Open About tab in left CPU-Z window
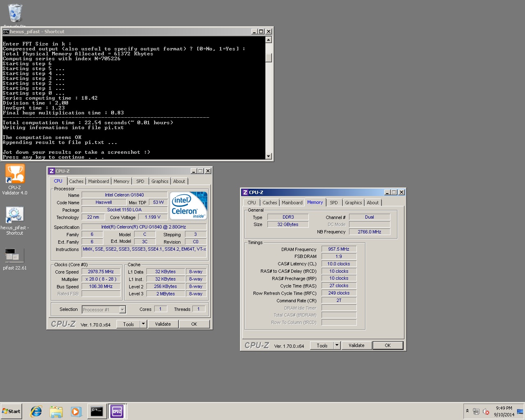525x420 pixels. click(x=179, y=181)
